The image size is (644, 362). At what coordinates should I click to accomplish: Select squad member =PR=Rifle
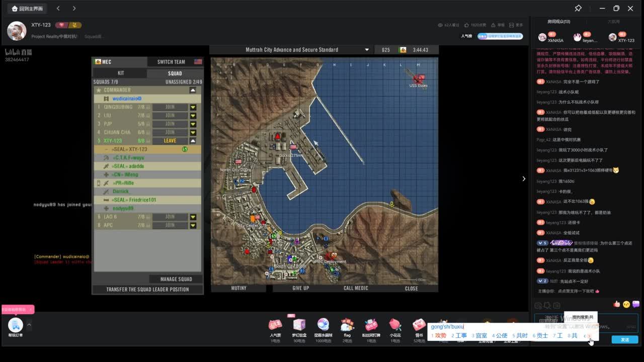point(148,183)
